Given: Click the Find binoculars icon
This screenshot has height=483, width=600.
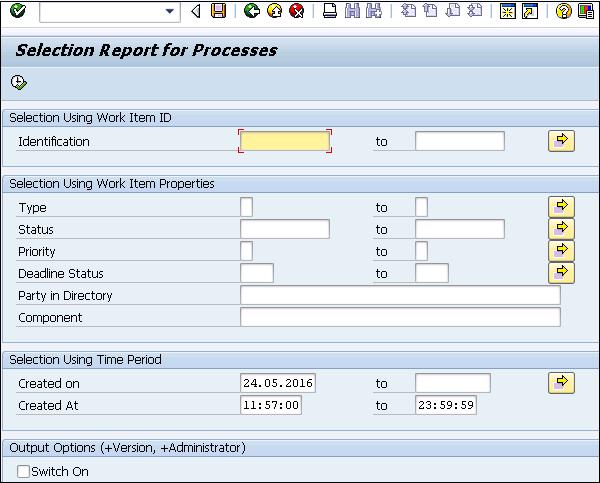Looking at the screenshot, I should coord(352,11).
